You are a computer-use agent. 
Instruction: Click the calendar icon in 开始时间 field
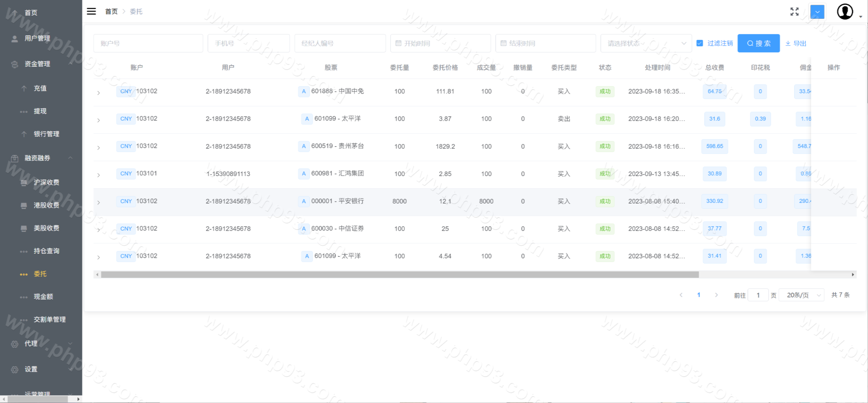(x=398, y=43)
